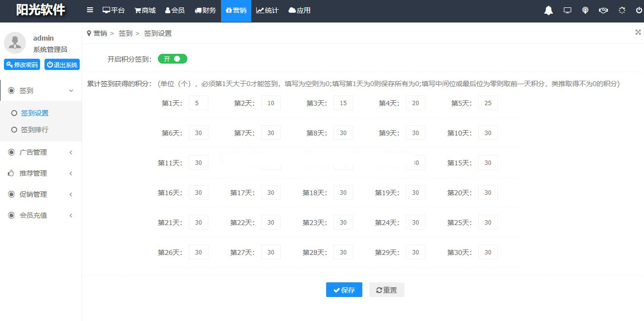
Task: Click the 第1天 points input field
Action: 198,103
